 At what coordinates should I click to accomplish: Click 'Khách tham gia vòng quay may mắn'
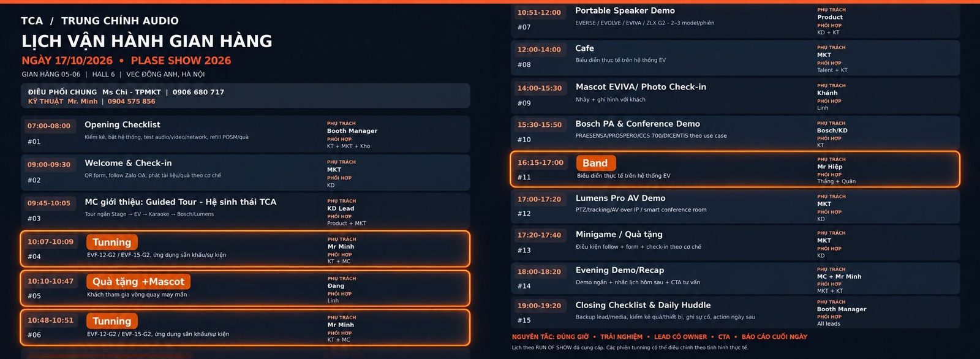(137, 295)
